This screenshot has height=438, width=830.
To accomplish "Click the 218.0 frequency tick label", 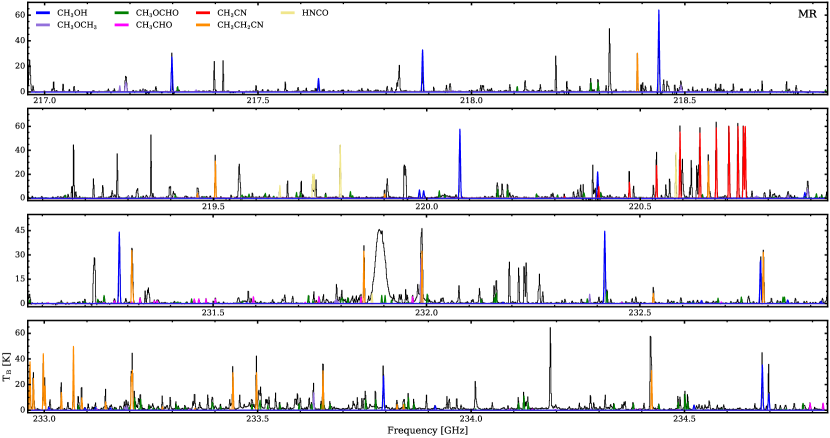I will tap(471, 100).
